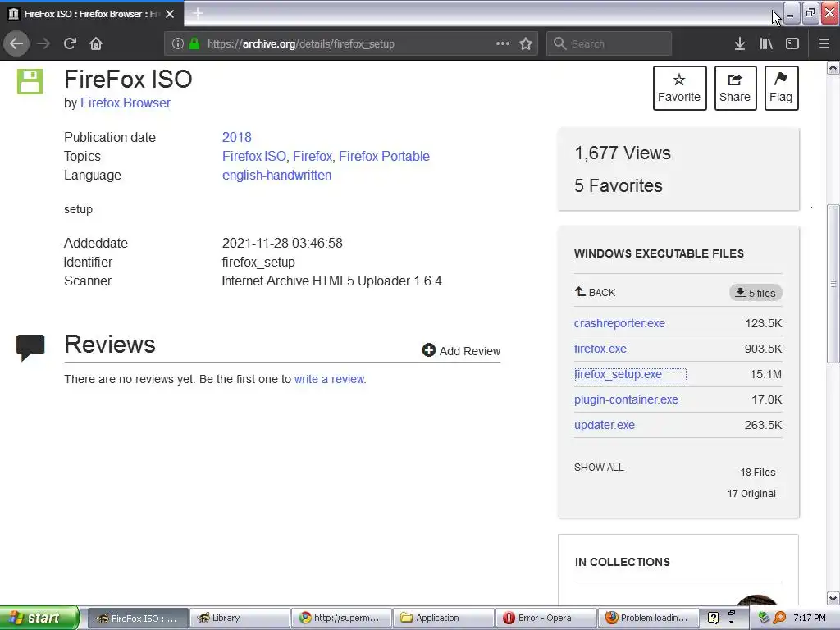This screenshot has width=840, height=630.
Task: Click SHOW ALL files
Action: (599, 467)
